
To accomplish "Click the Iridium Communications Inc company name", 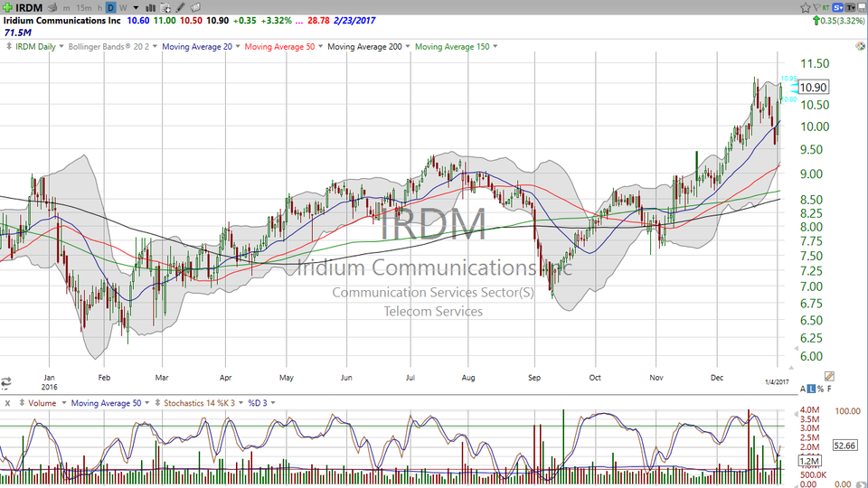I will click(x=62, y=21).
